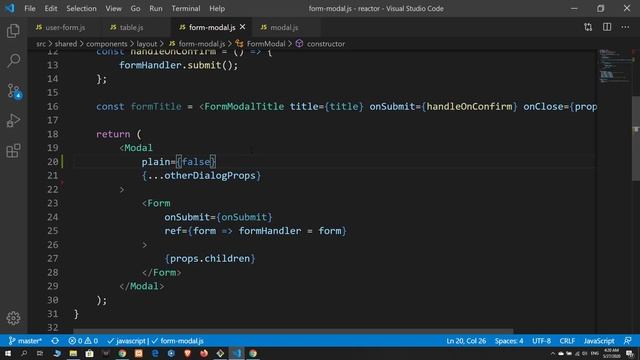Open the Extensions view
640x360 pixels.
point(13,151)
